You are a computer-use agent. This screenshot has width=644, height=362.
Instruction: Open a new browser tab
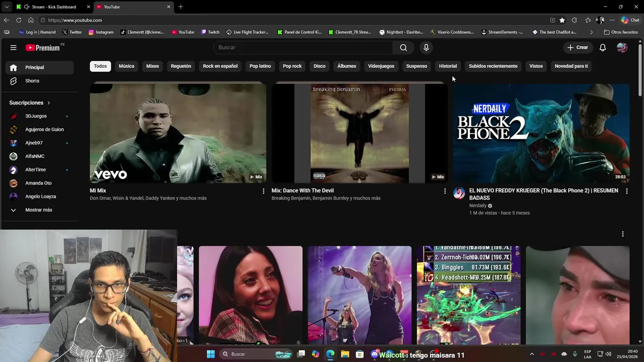(x=181, y=7)
